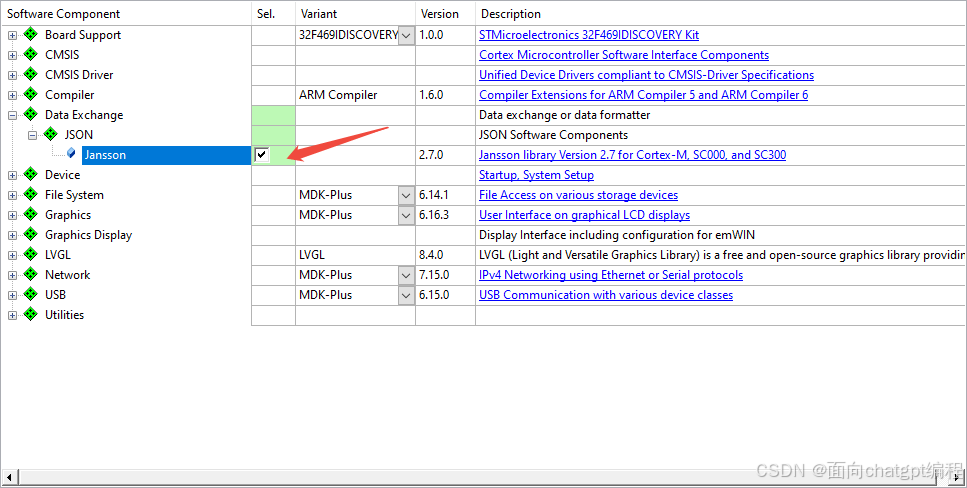The height and width of the screenshot is (488, 967).
Task: Click the horizontal scrollbar left arrow
Action: [x=8, y=477]
